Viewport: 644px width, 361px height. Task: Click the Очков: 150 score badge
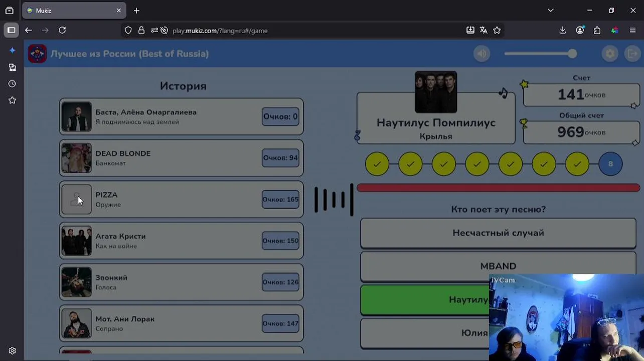point(280,241)
